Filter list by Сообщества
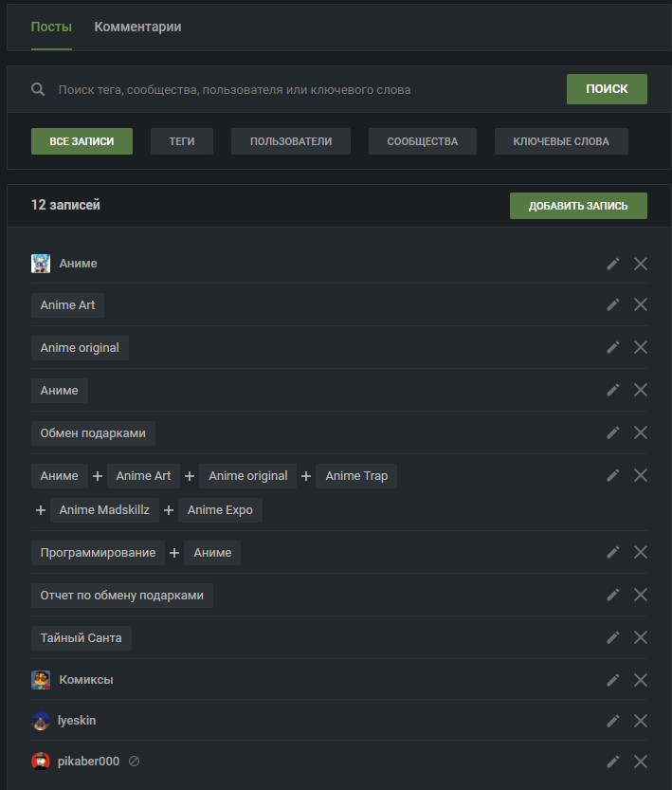The image size is (672, 790). [x=422, y=141]
